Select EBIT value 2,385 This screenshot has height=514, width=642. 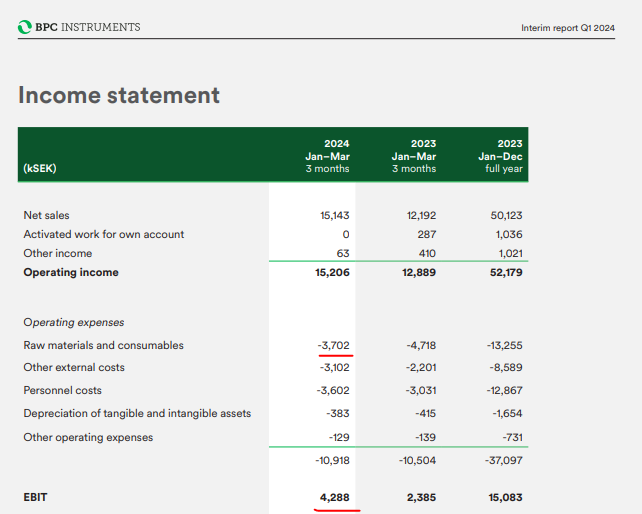[x=421, y=498]
